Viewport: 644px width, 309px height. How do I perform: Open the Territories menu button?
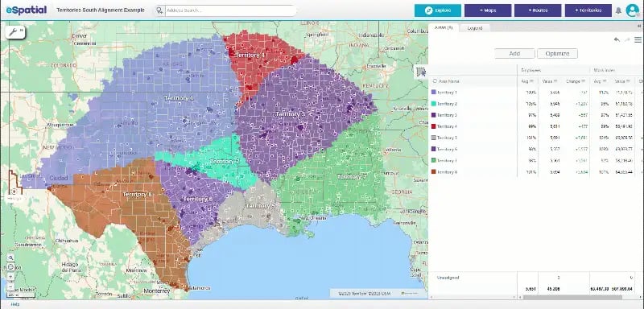coord(588,10)
